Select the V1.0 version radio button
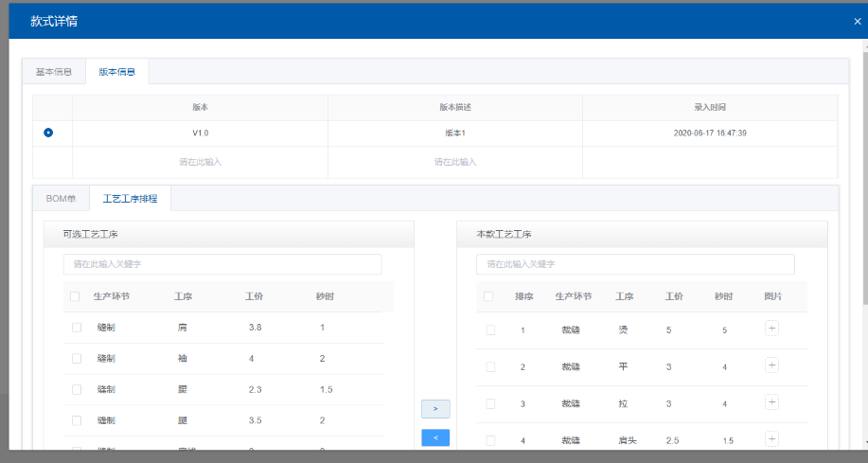This screenshot has width=868, height=463. point(48,133)
